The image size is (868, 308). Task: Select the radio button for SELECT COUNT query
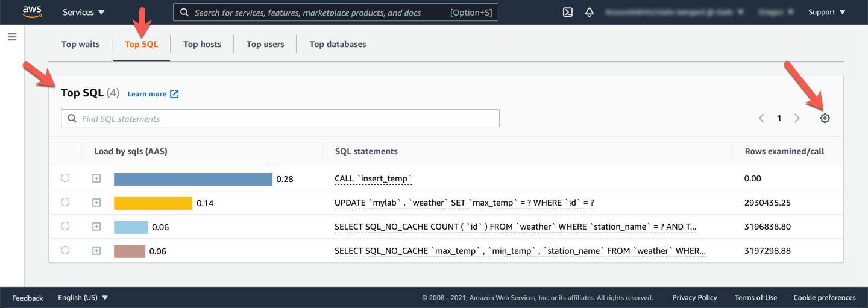tap(65, 226)
